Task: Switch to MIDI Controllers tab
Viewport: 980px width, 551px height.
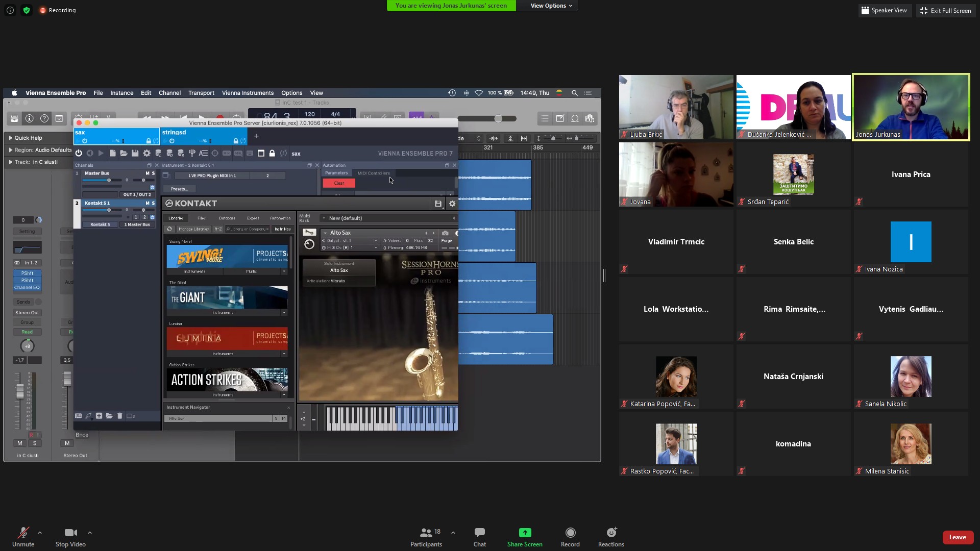Action: tap(373, 173)
